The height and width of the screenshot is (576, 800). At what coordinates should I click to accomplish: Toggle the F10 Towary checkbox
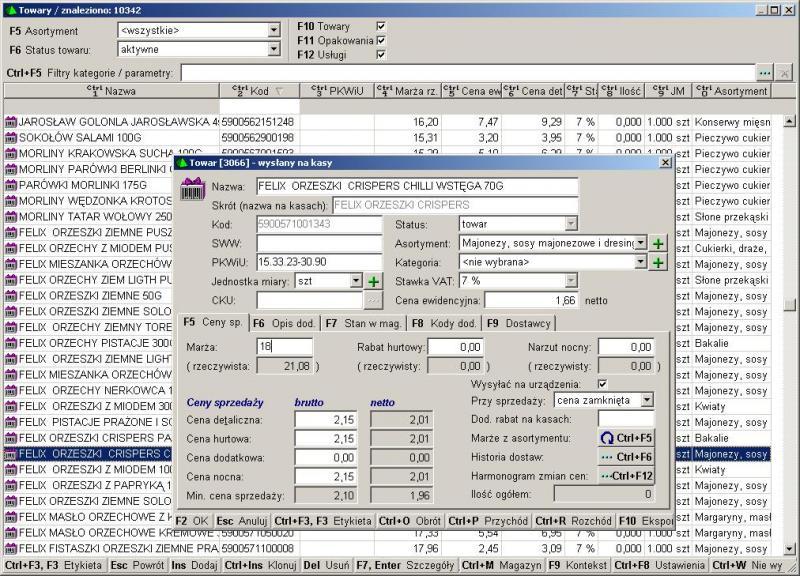pyautogui.click(x=381, y=26)
